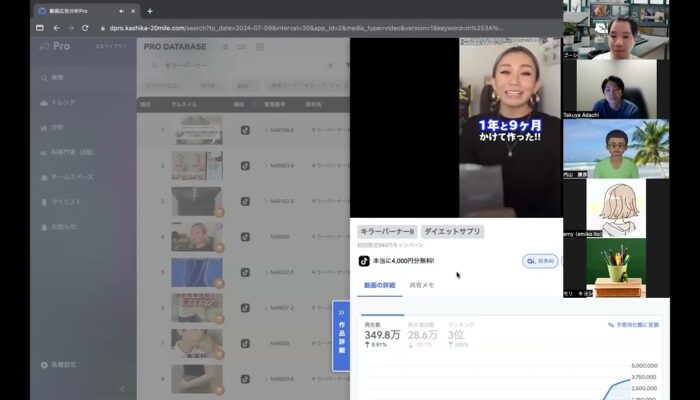Image resolution: width=700 pixels, height=400 pixels.
Task: Collapse the 作品詳細 side panel tab
Action: (341, 336)
